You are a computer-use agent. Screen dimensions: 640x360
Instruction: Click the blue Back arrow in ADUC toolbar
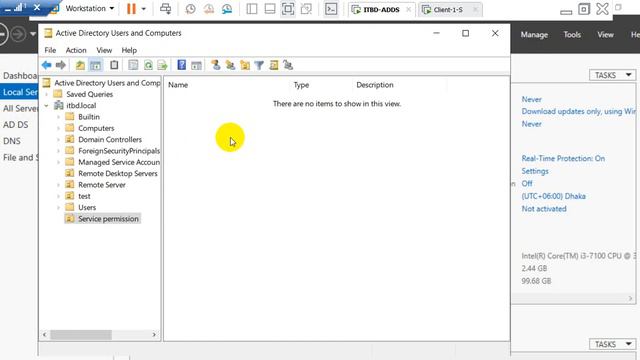47,65
